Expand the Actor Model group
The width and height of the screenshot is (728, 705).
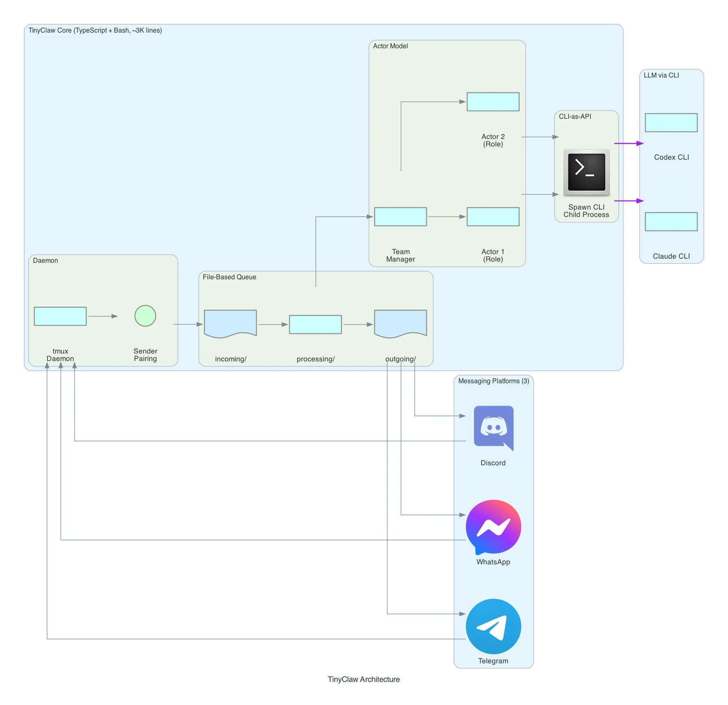click(x=390, y=46)
